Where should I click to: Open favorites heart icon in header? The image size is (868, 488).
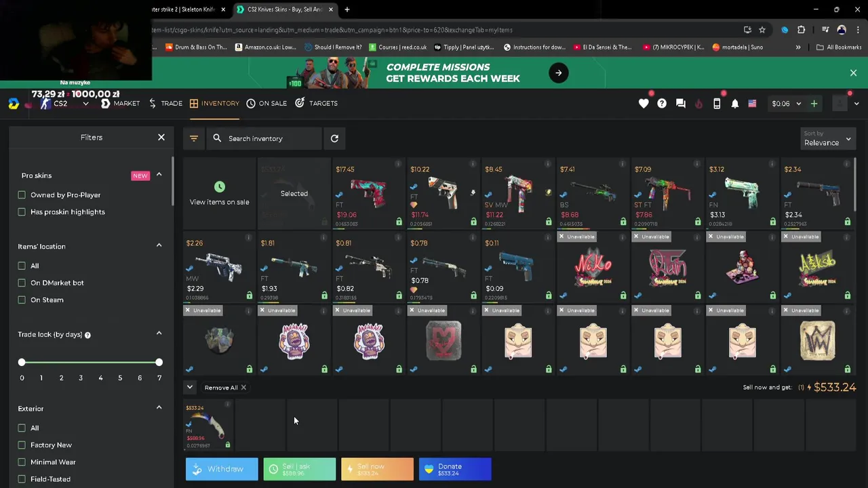[644, 104]
